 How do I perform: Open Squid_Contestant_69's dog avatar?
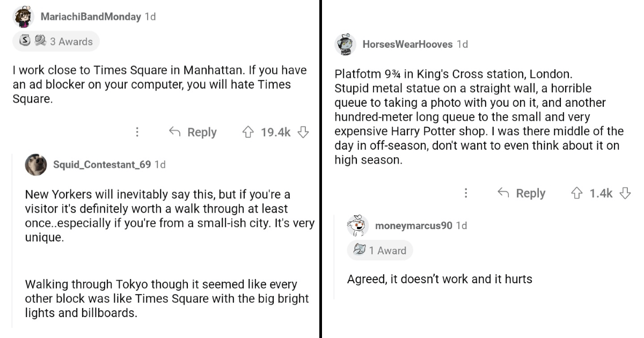(x=36, y=165)
